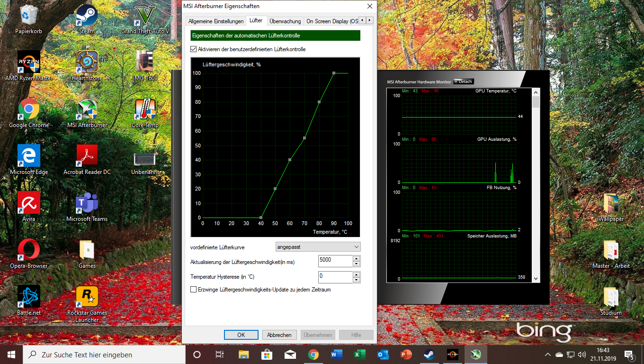Launch AMD Ryzen Master desktop icon
The width and height of the screenshot is (644, 364).
pyautogui.click(x=29, y=66)
